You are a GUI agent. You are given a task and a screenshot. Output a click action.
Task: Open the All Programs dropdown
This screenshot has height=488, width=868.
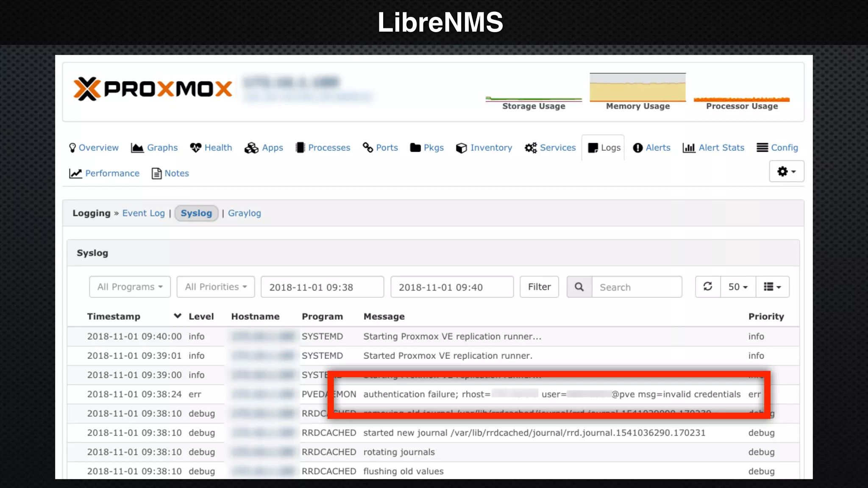pyautogui.click(x=130, y=287)
